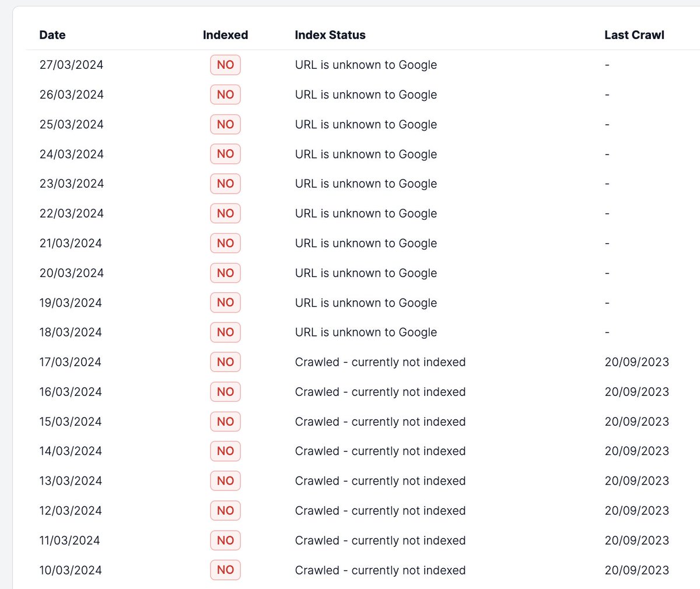Select the date 12/03/2024
This screenshot has height=589, width=700.
tap(71, 510)
